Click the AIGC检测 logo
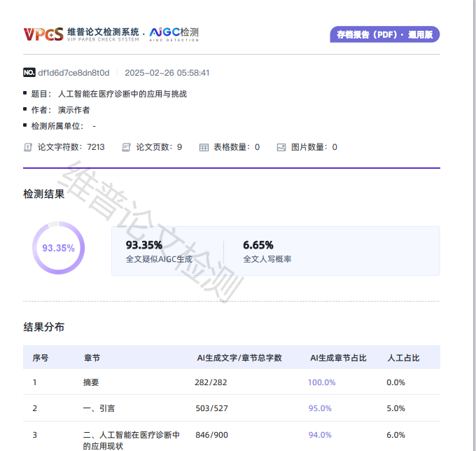 pos(174,34)
